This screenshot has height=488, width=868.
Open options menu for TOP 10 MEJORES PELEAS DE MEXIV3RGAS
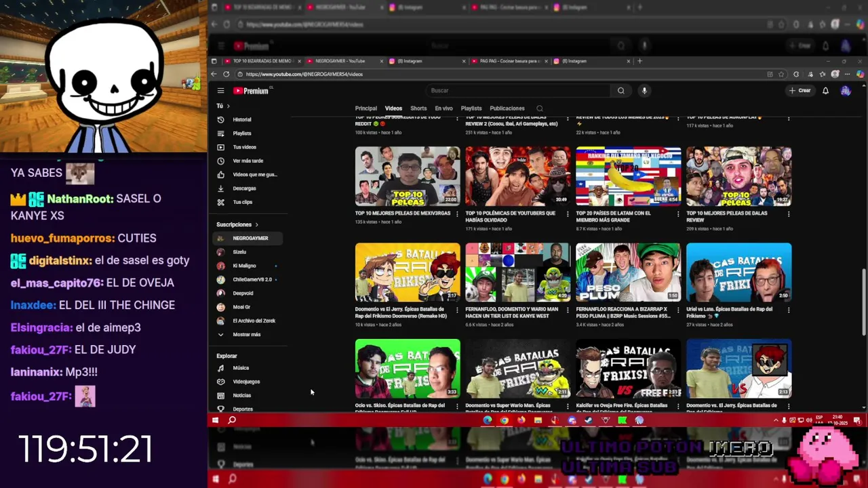tap(456, 214)
